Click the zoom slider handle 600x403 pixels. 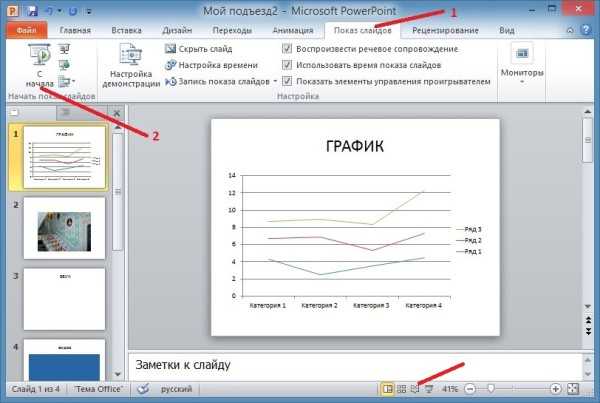pyautogui.click(x=490, y=389)
